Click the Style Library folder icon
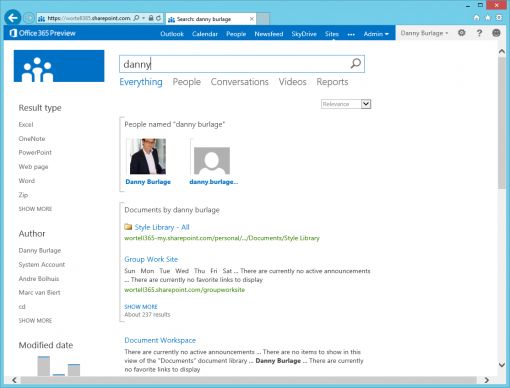 [x=128, y=227]
